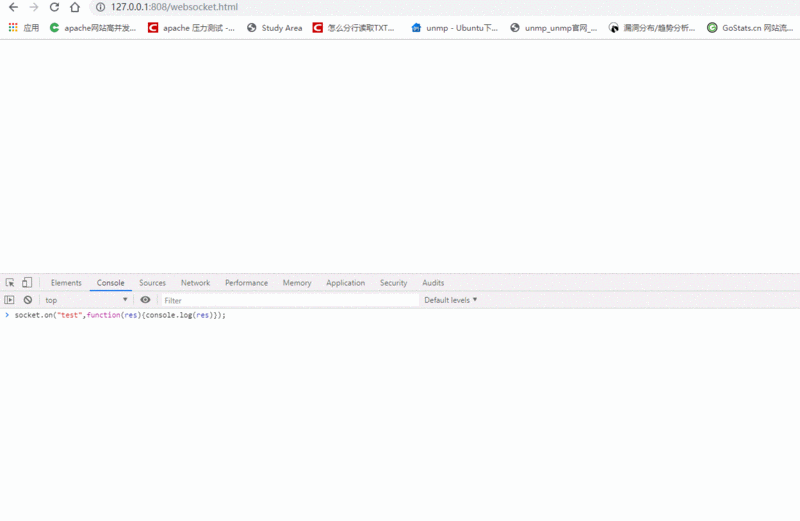Viewport: 800px width, 521px height.
Task: Go back with the browser back arrow
Action: [x=13, y=7]
